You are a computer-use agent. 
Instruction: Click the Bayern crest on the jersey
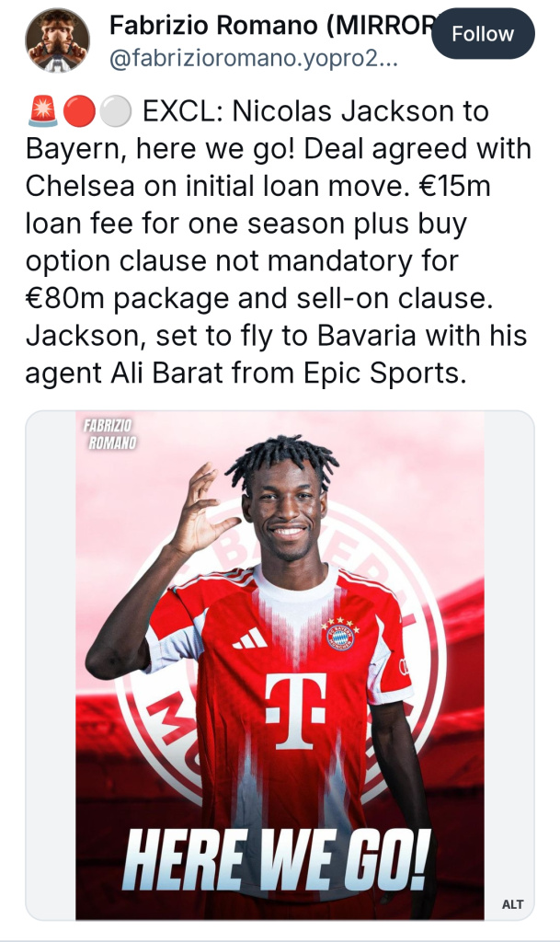[340, 635]
